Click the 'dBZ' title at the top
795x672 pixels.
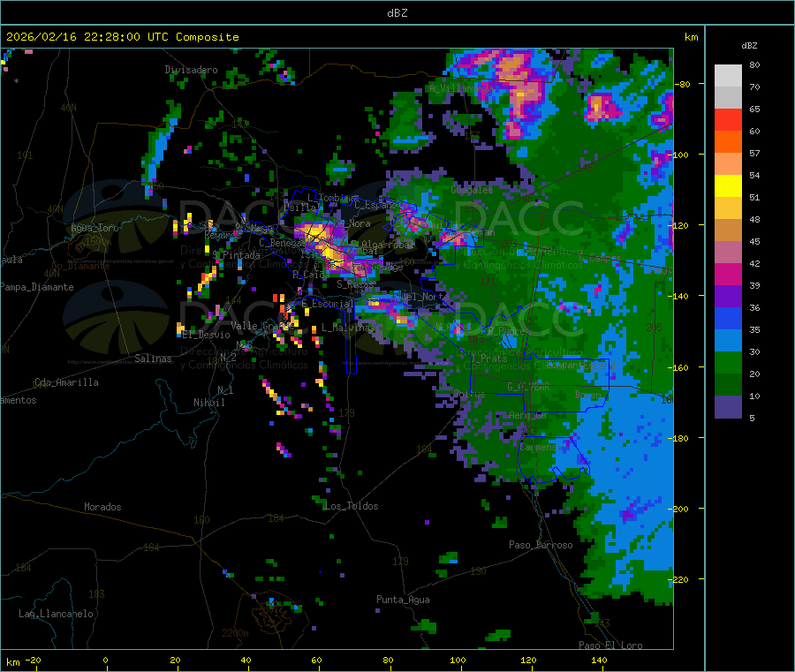397,13
